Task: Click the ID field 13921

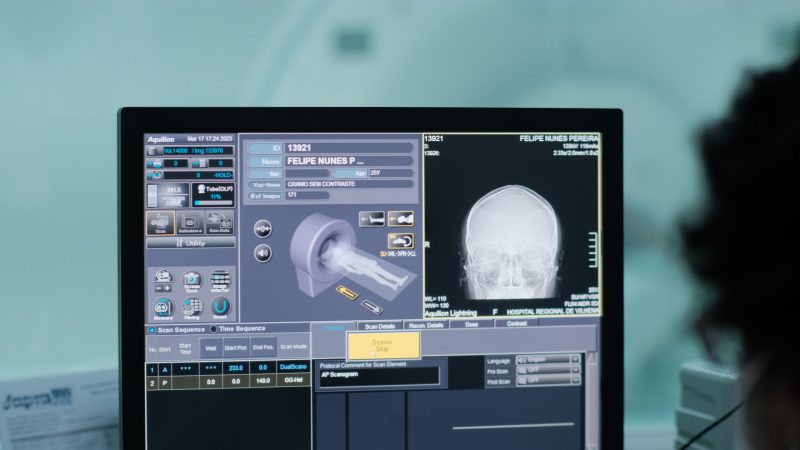Action: (x=349, y=148)
